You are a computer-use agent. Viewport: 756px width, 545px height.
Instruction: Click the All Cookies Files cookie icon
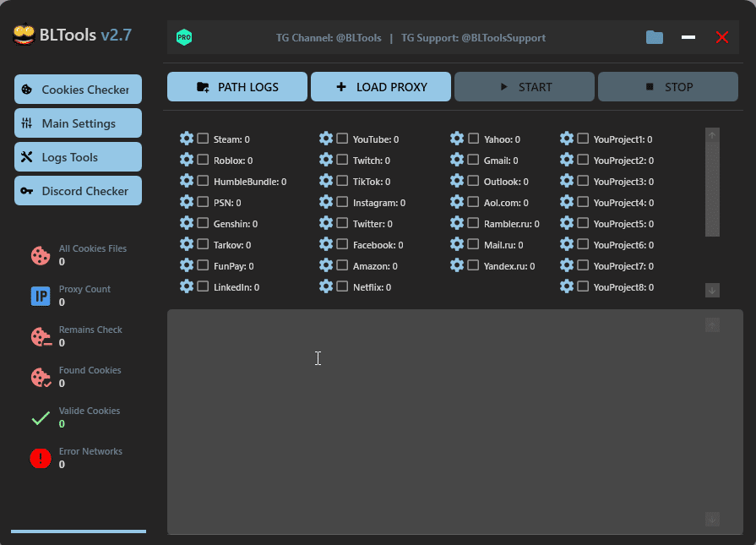click(x=41, y=254)
